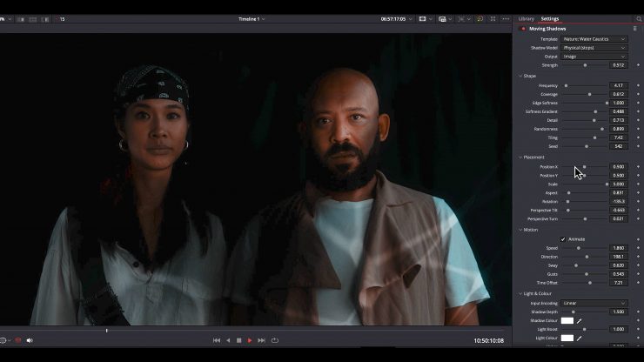
Task: Add keyframe for Animate checkbox
Action: [x=638, y=239]
